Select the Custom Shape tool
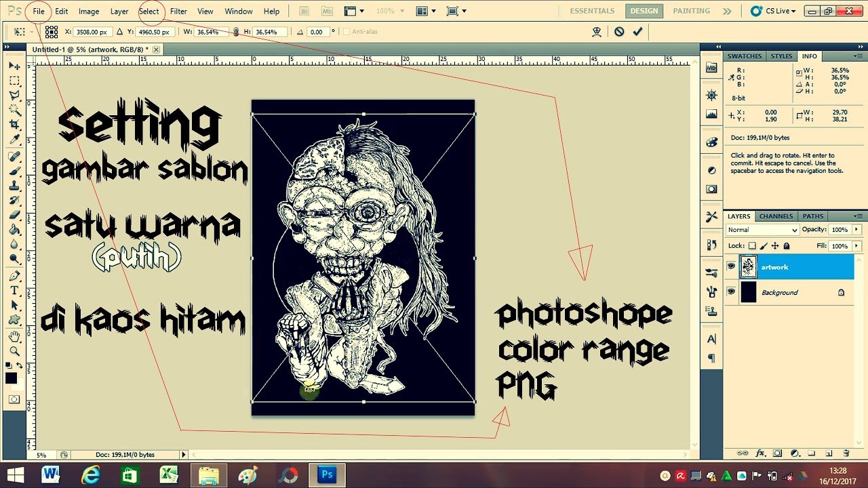 (14, 320)
